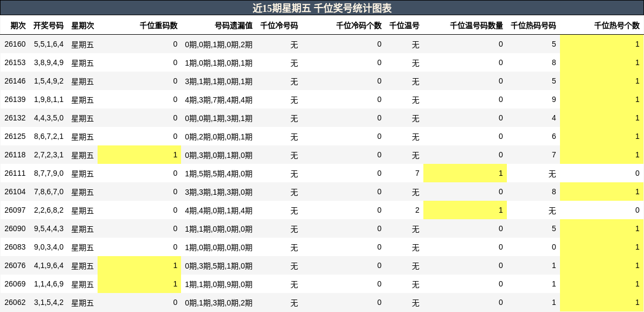Click the 期次 column header
This screenshot has height=312, width=644.
point(18,26)
